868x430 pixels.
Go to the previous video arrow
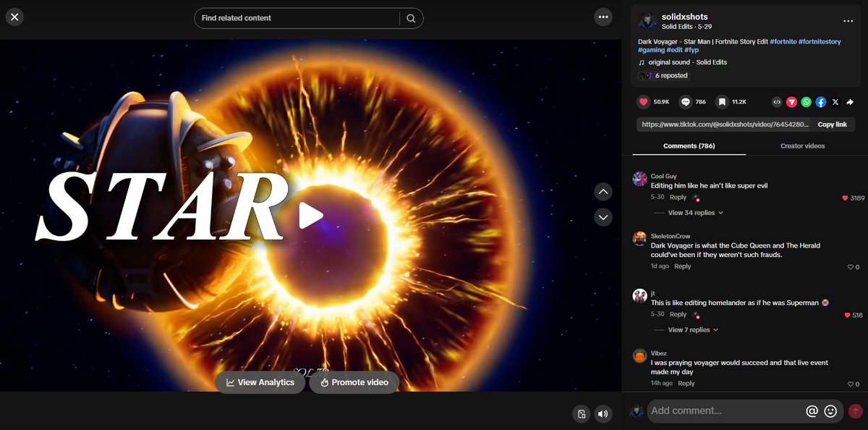click(x=603, y=191)
